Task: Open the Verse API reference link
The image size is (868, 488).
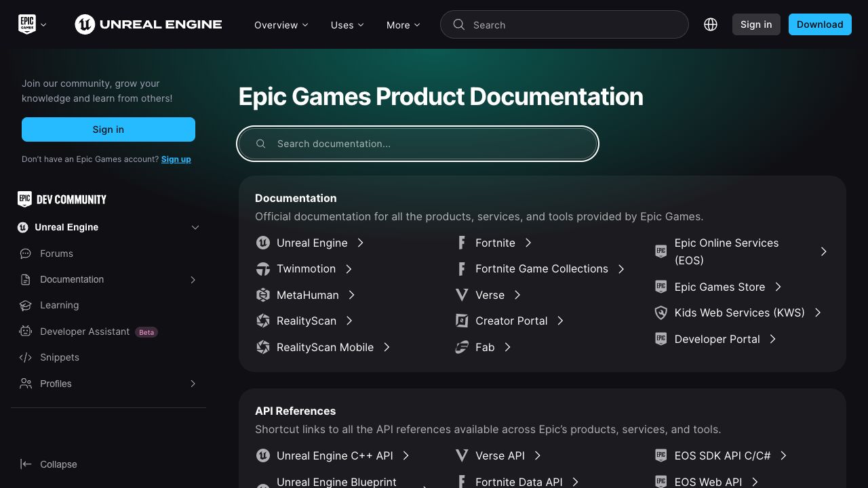Action: coord(500,455)
